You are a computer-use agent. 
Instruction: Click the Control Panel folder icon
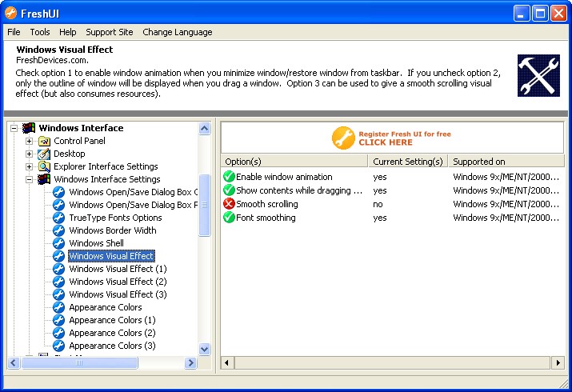click(44, 141)
